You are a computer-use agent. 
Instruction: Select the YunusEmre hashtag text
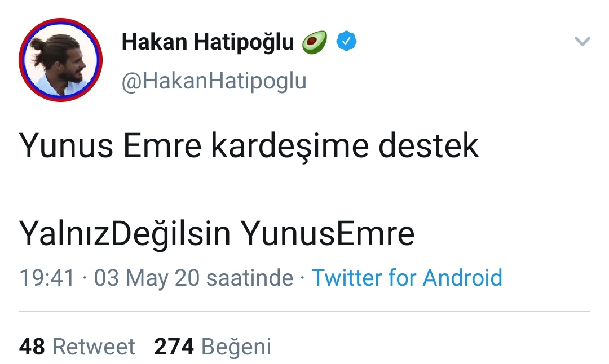[x=328, y=234]
